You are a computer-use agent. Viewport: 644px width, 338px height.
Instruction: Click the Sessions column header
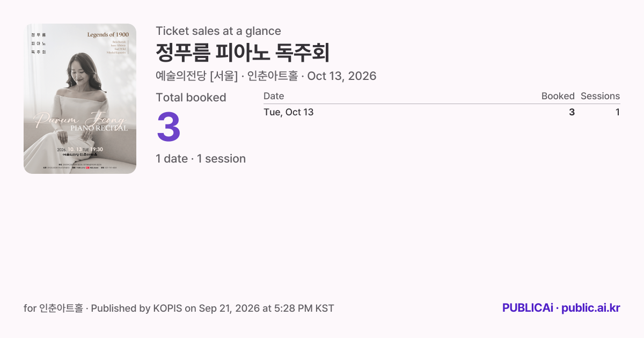point(600,96)
